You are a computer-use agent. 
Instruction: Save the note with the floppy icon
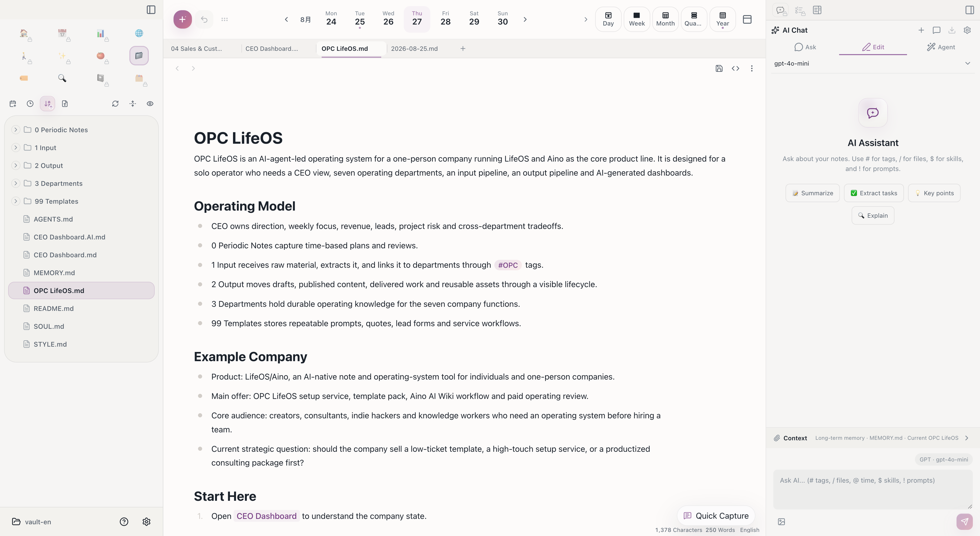click(x=719, y=68)
